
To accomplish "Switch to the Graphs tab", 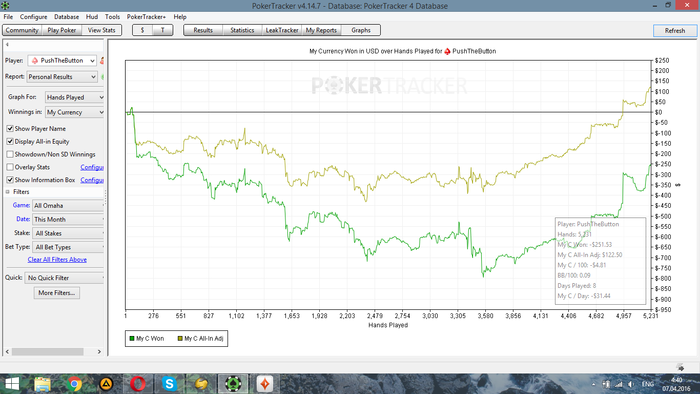I will (x=361, y=30).
